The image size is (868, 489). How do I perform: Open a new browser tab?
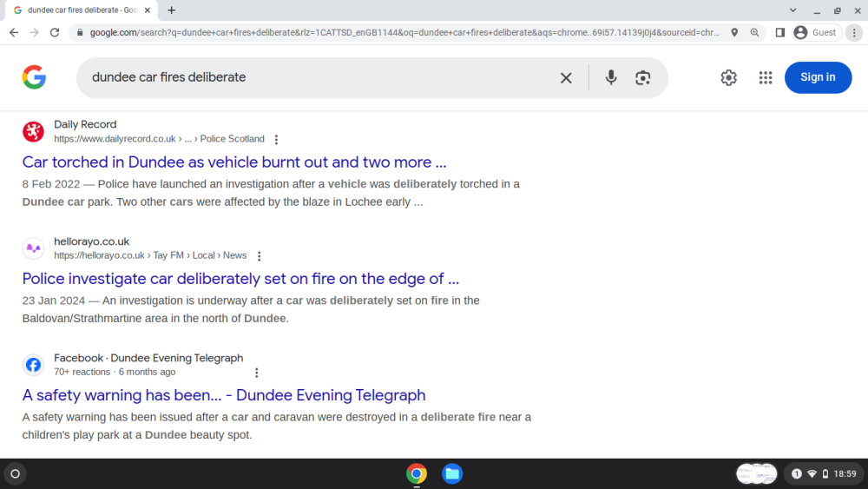[172, 10]
